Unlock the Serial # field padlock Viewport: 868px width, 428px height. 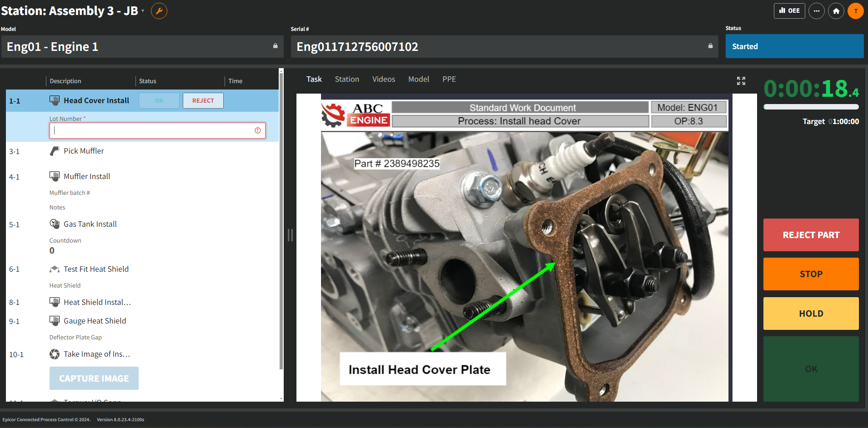coord(710,46)
